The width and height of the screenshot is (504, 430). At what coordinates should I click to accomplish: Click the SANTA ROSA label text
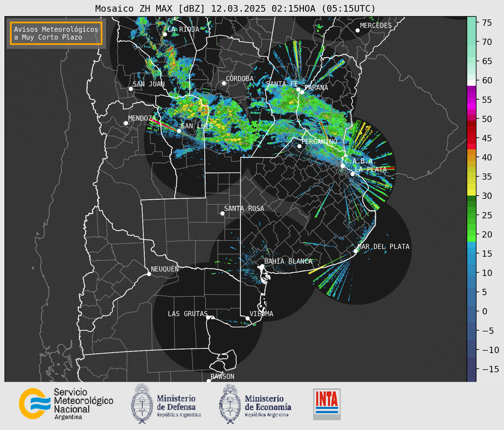244,208
